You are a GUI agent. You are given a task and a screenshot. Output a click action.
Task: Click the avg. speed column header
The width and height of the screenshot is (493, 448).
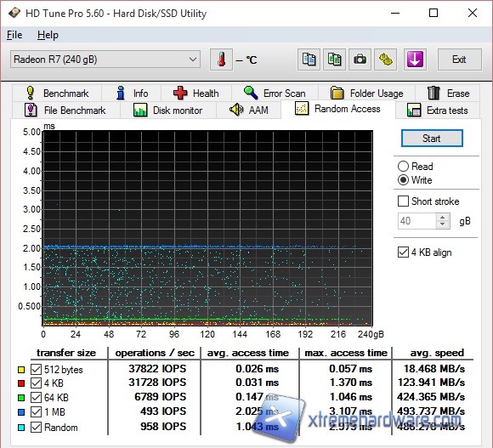coord(437,353)
